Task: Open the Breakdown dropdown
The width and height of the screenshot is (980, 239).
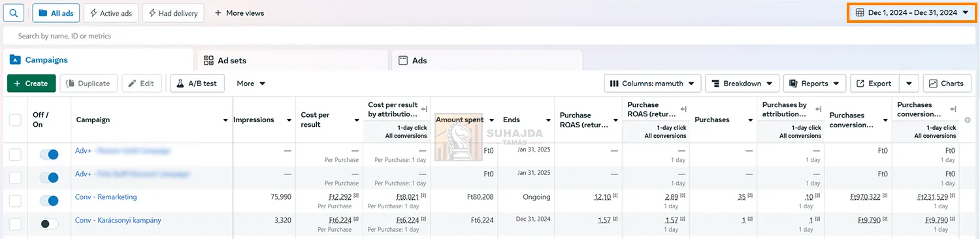Action: [742, 84]
